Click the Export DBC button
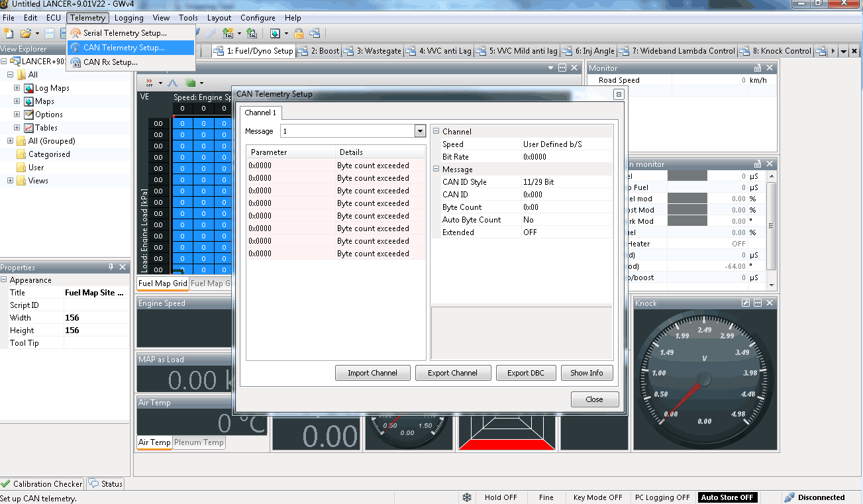Image resolution: width=863 pixels, height=504 pixels. pyautogui.click(x=525, y=373)
